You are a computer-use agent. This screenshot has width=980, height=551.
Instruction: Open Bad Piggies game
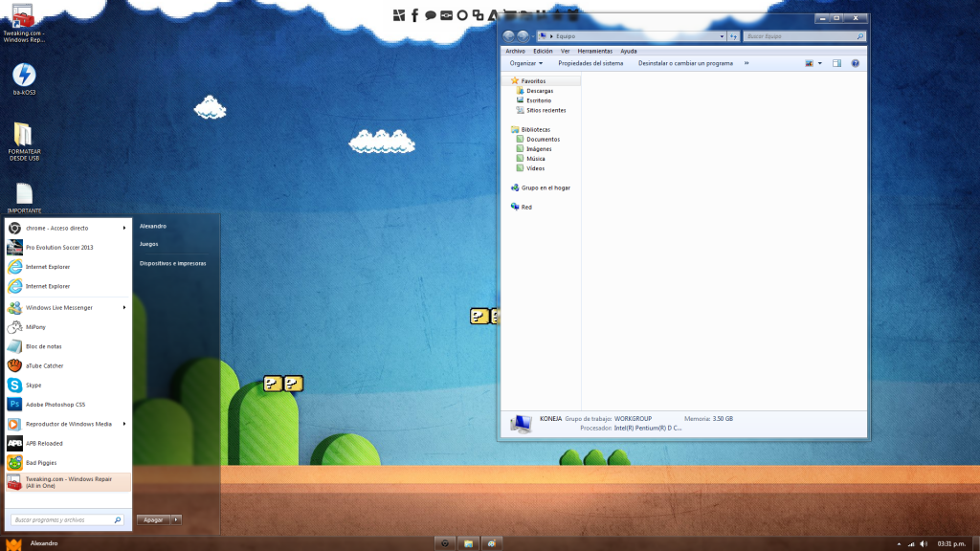tap(68, 462)
